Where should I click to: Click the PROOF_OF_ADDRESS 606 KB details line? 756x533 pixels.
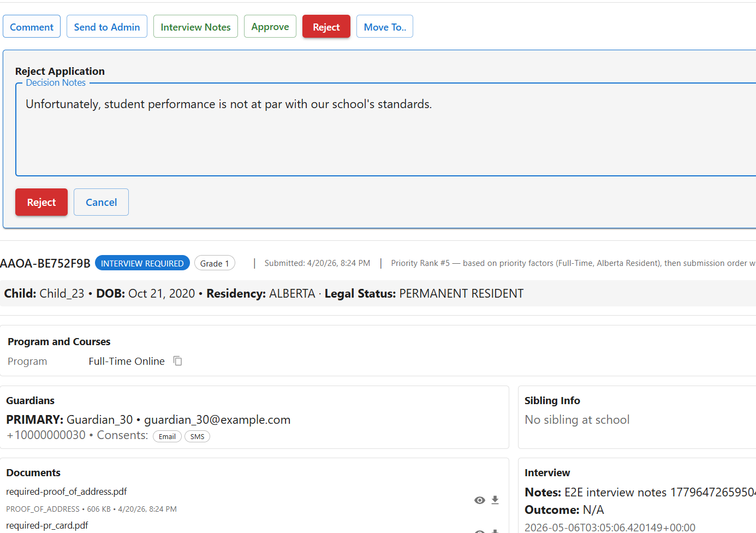[x=91, y=509]
